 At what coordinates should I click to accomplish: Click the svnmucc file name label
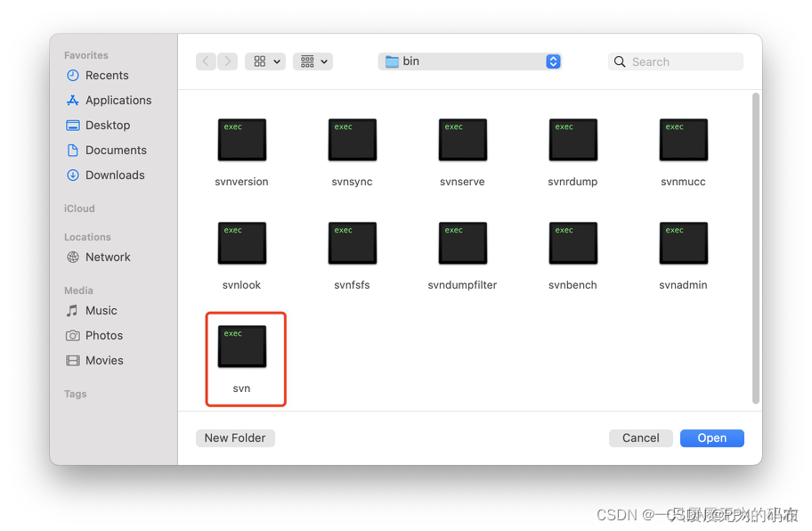(684, 182)
